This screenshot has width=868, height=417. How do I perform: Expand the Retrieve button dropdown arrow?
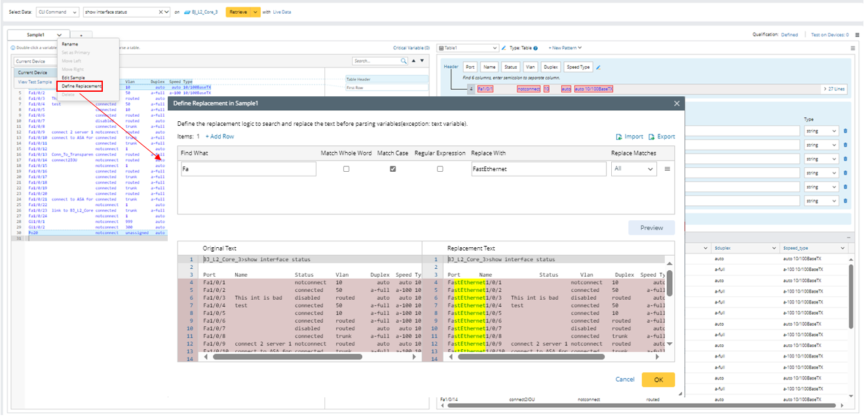(x=256, y=12)
